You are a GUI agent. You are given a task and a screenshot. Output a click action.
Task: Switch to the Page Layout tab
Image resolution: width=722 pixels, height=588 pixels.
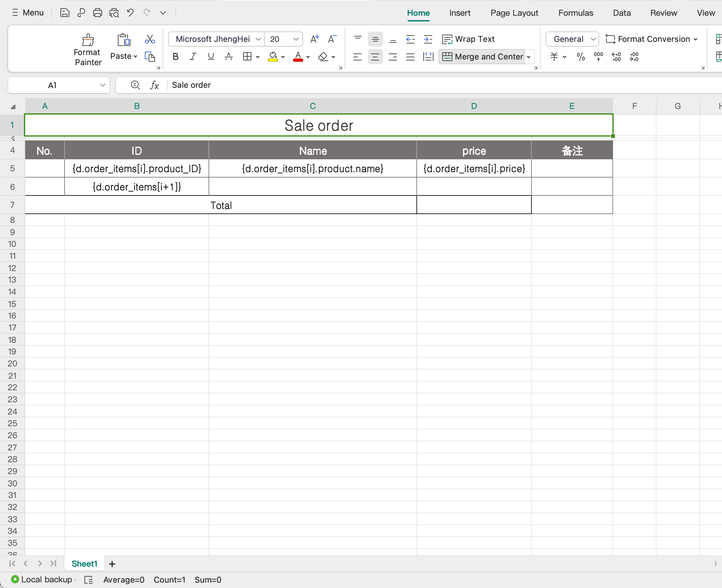pyautogui.click(x=514, y=13)
